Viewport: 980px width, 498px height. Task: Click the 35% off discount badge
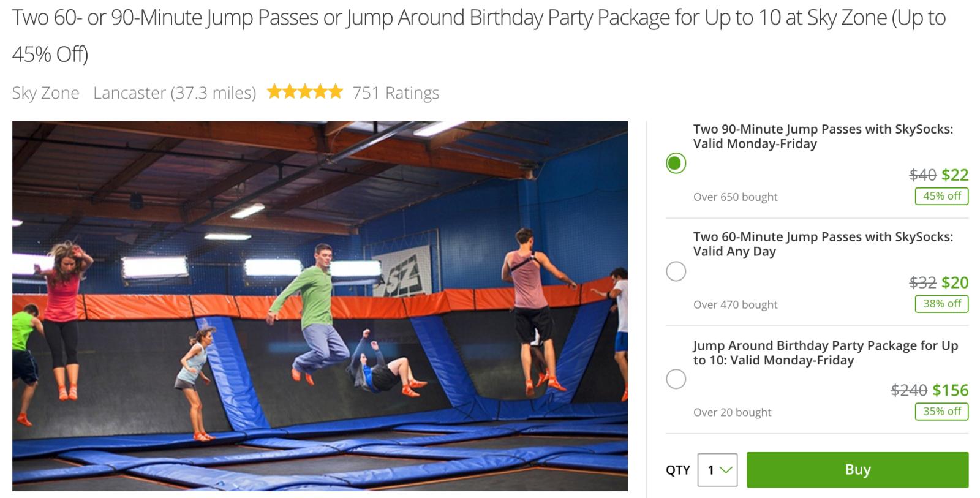point(941,412)
